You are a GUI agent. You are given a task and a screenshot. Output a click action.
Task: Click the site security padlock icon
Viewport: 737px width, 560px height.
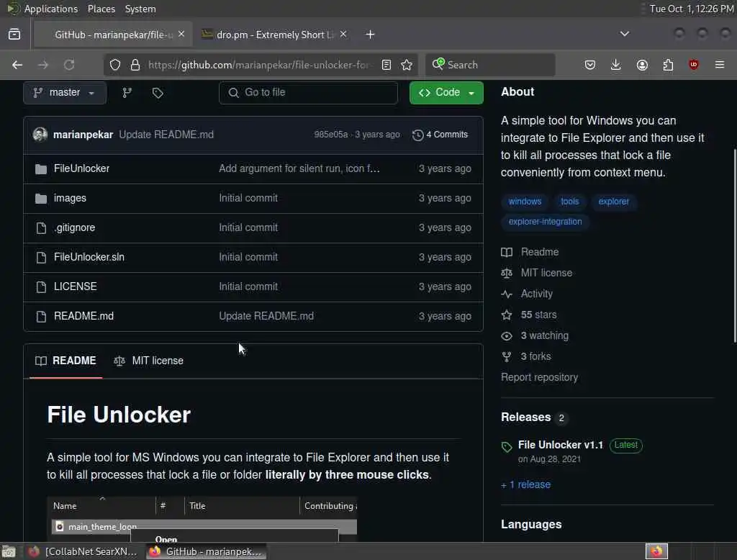click(135, 65)
